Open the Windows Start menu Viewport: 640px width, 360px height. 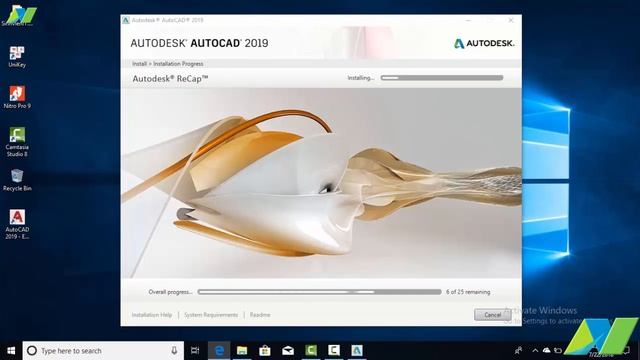(11, 351)
